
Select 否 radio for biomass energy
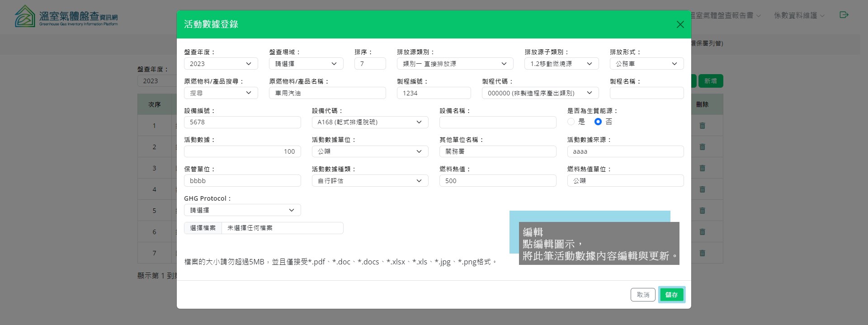click(x=598, y=122)
